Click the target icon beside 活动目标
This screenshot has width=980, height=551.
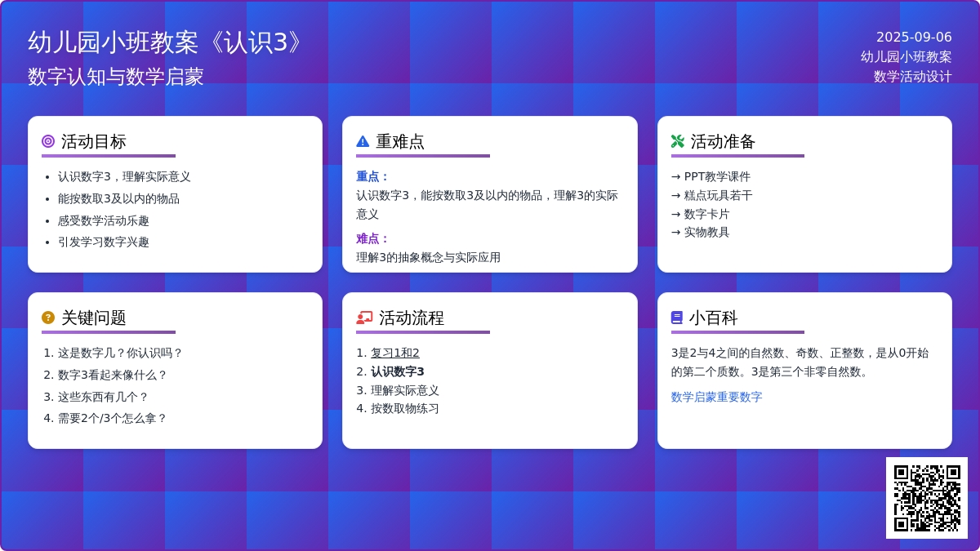coord(48,141)
